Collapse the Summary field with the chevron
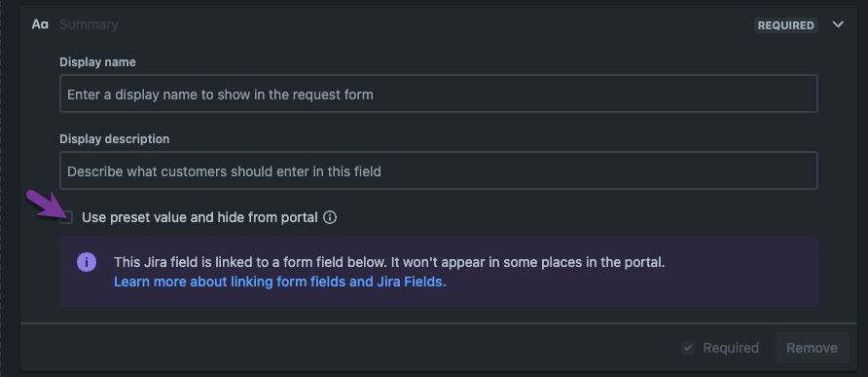The width and height of the screenshot is (868, 377). (838, 24)
